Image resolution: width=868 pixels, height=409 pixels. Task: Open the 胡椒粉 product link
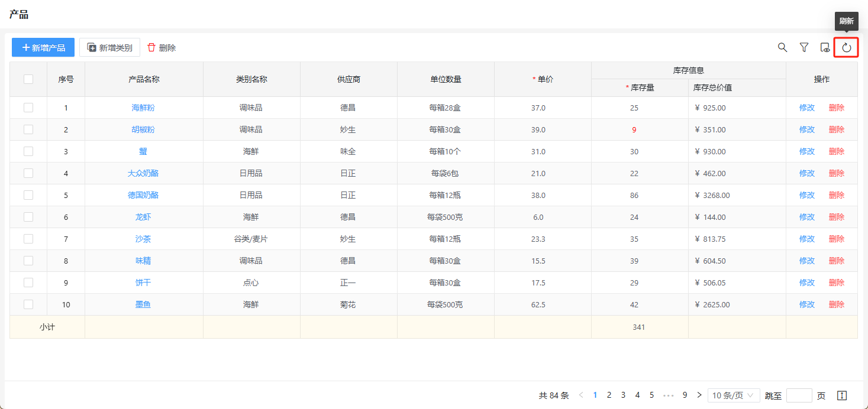pos(143,129)
